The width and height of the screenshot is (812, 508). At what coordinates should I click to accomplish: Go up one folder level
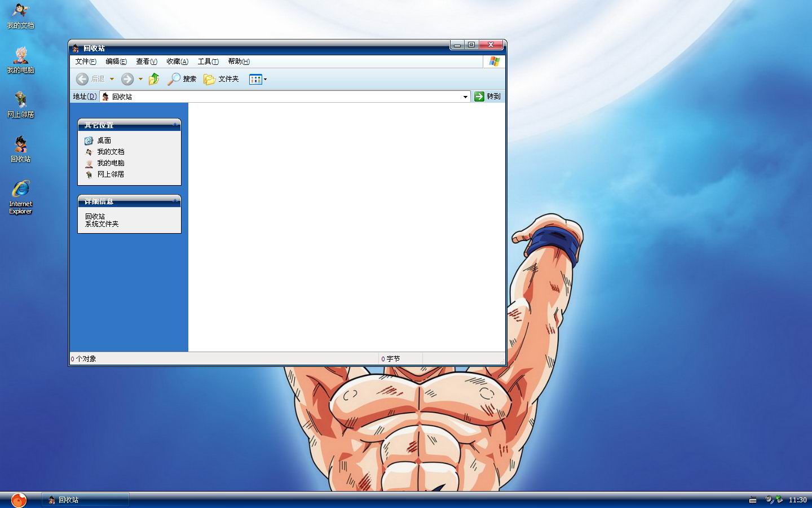[x=154, y=79]
